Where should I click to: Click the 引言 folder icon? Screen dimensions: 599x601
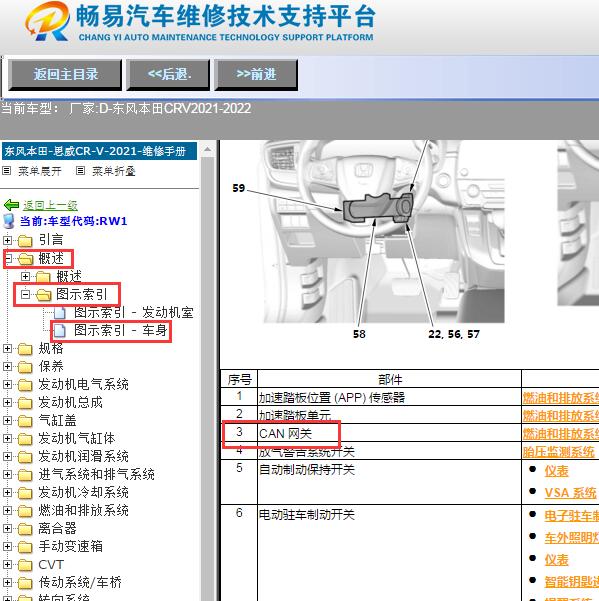pos(25,241)
